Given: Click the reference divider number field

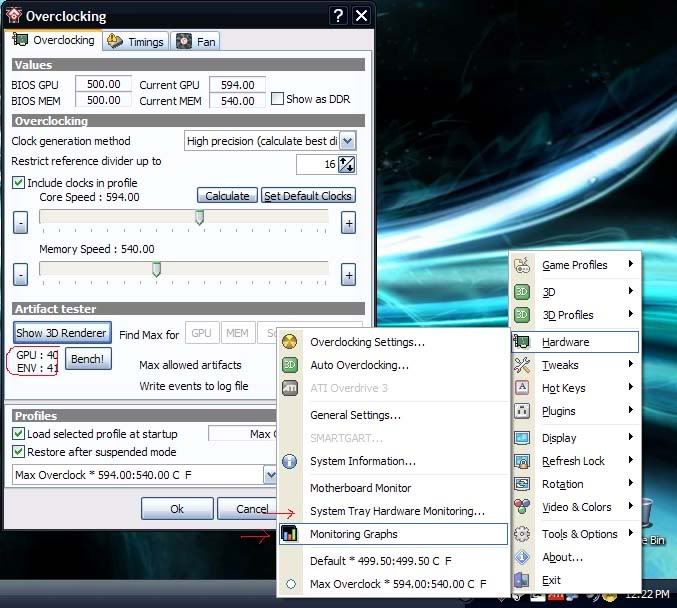Looking at the screenshot, I should point(317,164).
